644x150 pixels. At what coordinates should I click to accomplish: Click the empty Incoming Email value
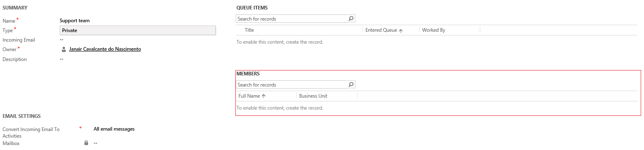61,40
